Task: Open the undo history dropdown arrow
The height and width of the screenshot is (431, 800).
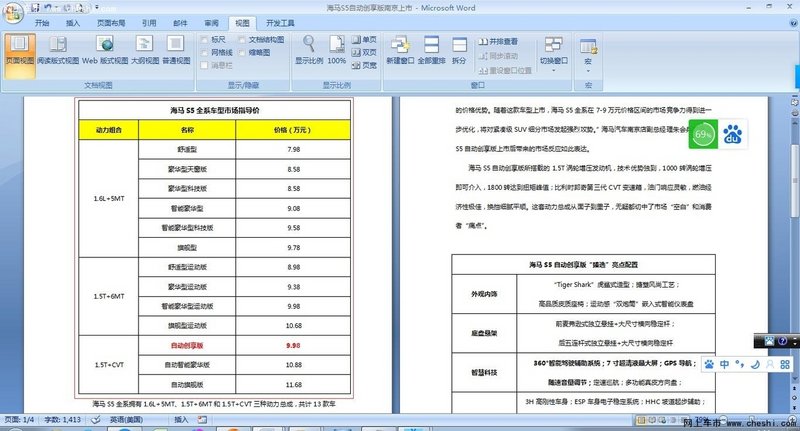Action: tap(56, 8)
